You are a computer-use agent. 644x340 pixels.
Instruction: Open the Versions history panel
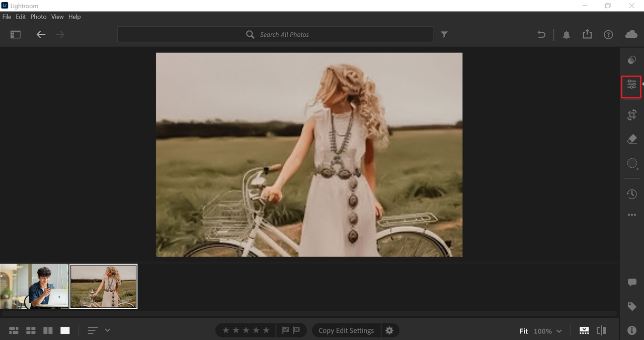632,194
